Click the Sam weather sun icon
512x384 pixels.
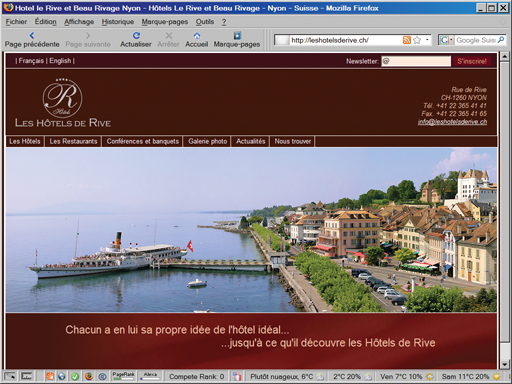[x=496, y=377]
